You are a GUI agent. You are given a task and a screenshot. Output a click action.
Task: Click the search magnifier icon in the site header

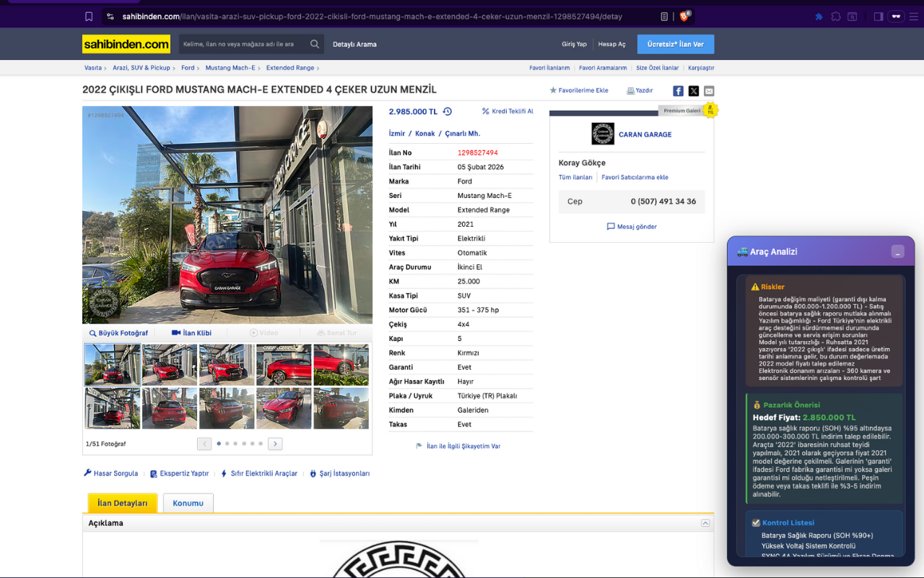315,44
